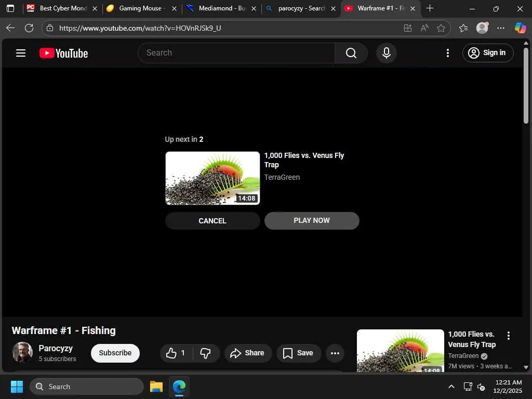532x399 pixels.
Task: Open YouTube settings three-dot menu
Action: pos(447,53)
